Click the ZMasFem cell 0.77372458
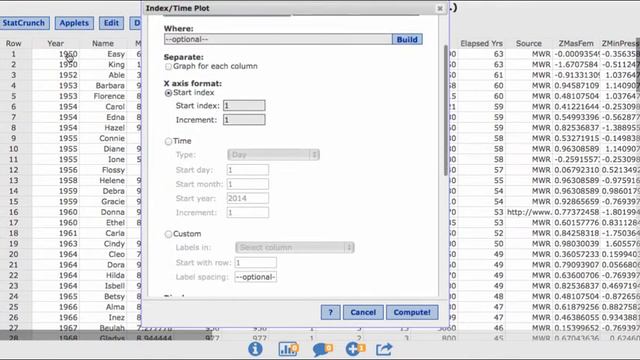This screenshot has width=640, height=360. 577,212
